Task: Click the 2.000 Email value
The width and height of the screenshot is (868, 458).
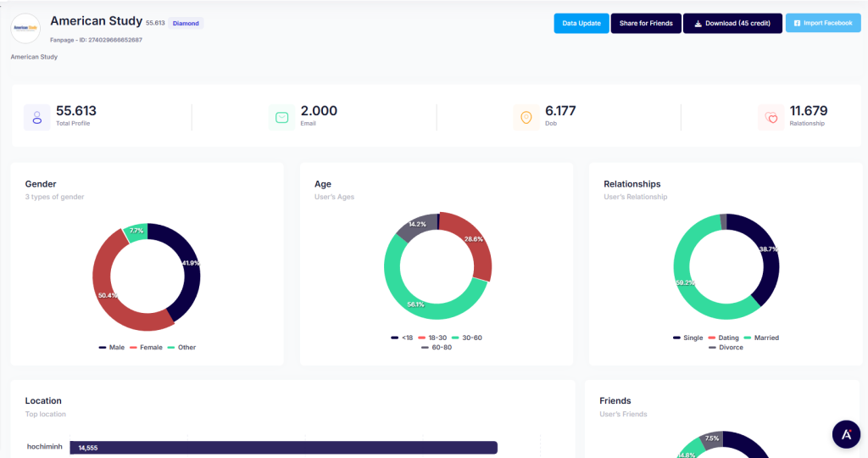Action: tap(319, 111)
